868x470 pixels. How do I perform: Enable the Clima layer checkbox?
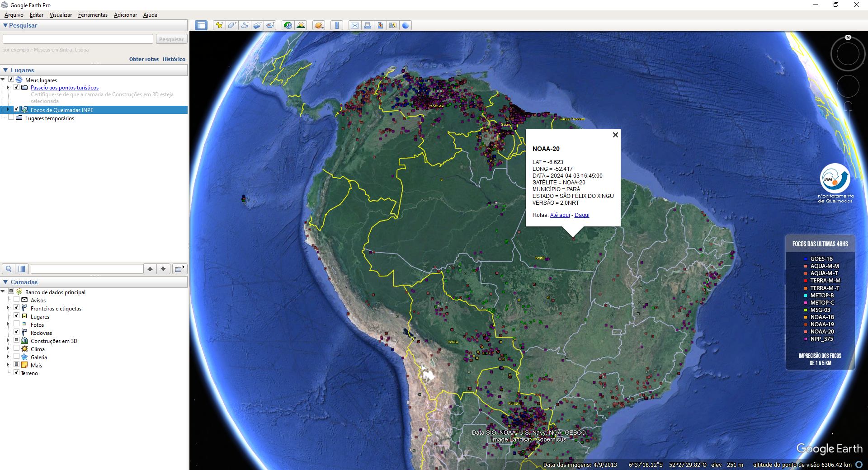[x=17, y=348]
